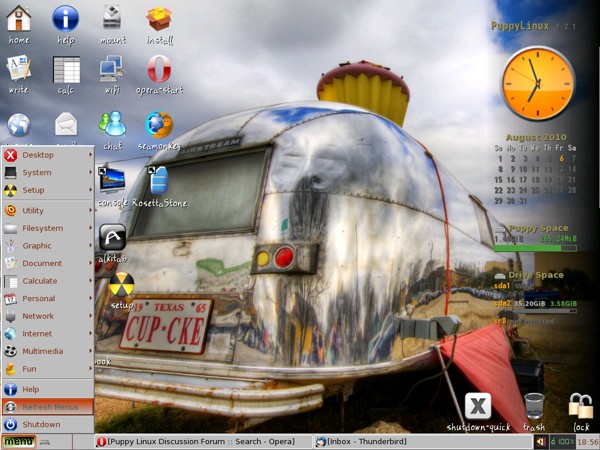Open the Fun submenu
This screenshot has height=450, width=600.
tap(48, 369)
